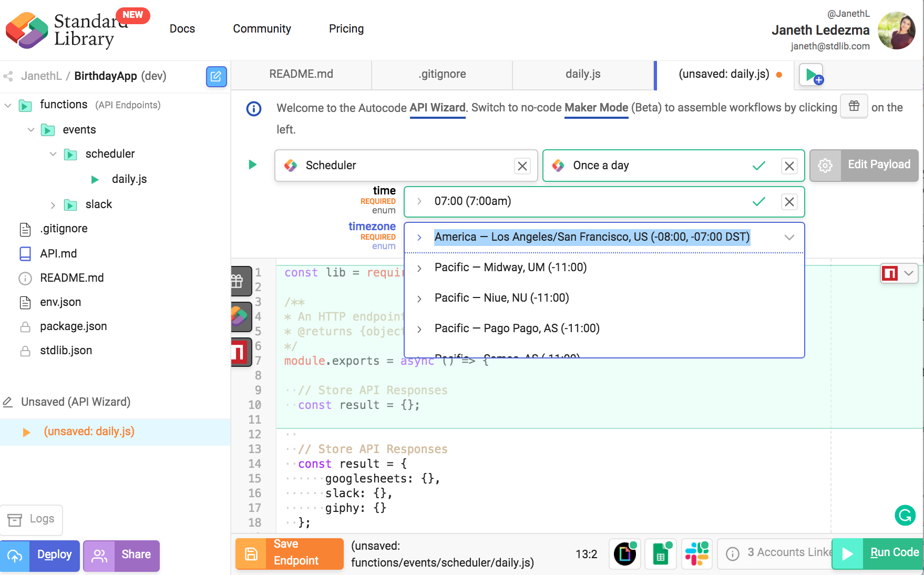Click the janeth@stdlib.com email text

[830, 47]
